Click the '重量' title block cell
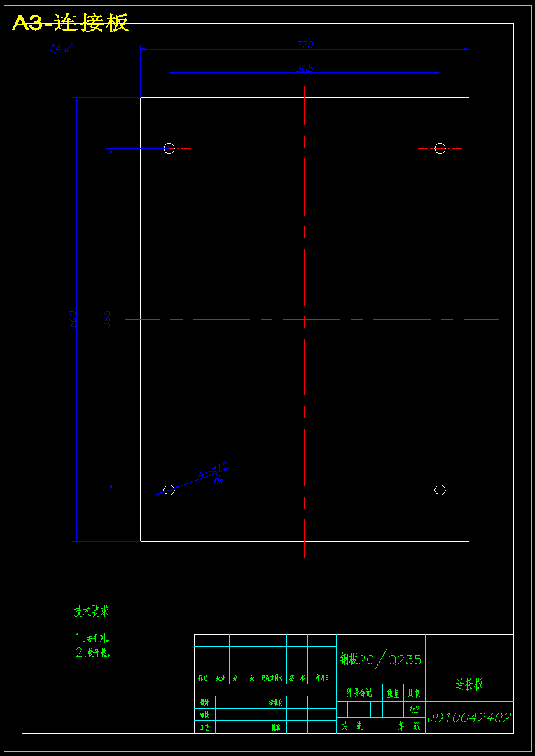The height and width of the screenshot is (756, 535). (x=393, y=693)
